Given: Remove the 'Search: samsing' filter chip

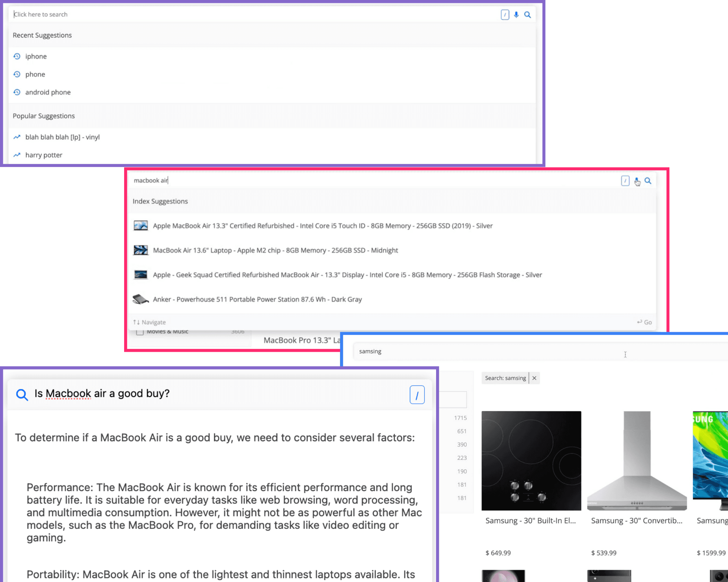Looking at the screenshot, I should click(x=534, y=378).
